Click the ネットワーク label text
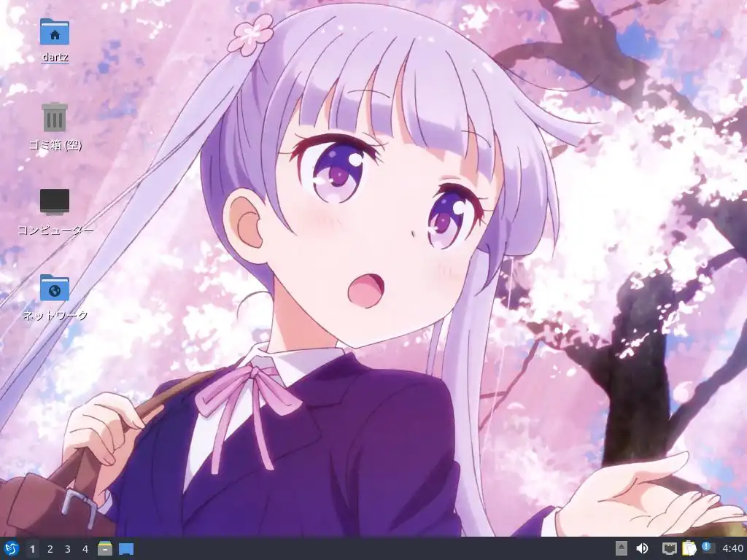The width and height of the screenshot is (747, 560). [55, 315]
